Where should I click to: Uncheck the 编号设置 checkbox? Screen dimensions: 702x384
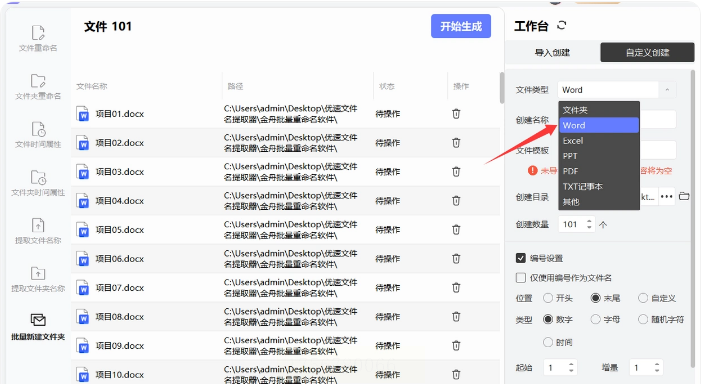point(520,258)
